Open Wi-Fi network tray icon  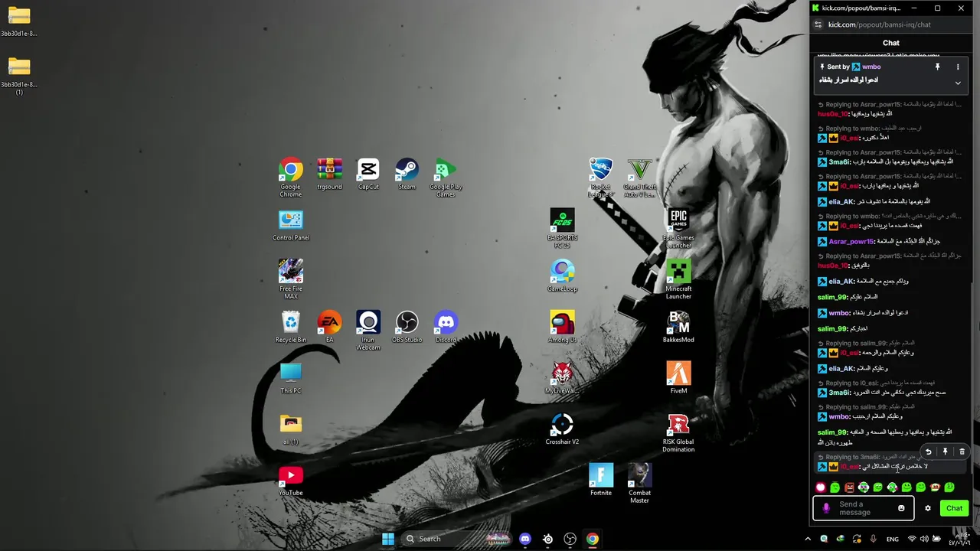pyautogui.click(x=912, y=539)
